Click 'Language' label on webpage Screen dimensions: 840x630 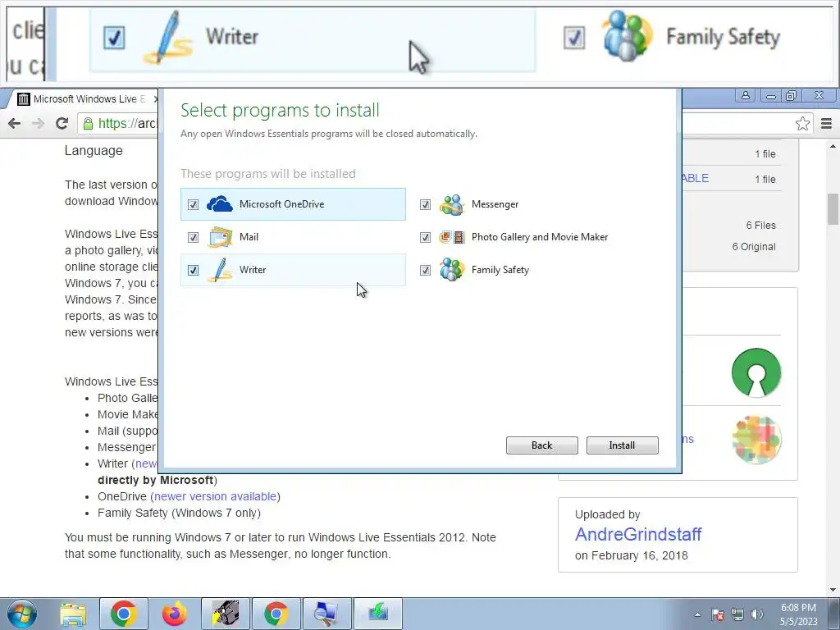coord(94,151)
